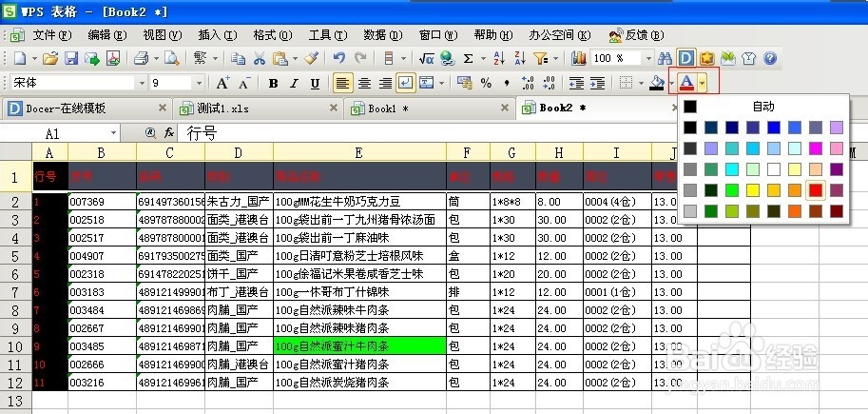Click the AutoSum sigma icon
This screenshot has height=414, width=868.
pos(469,58)
